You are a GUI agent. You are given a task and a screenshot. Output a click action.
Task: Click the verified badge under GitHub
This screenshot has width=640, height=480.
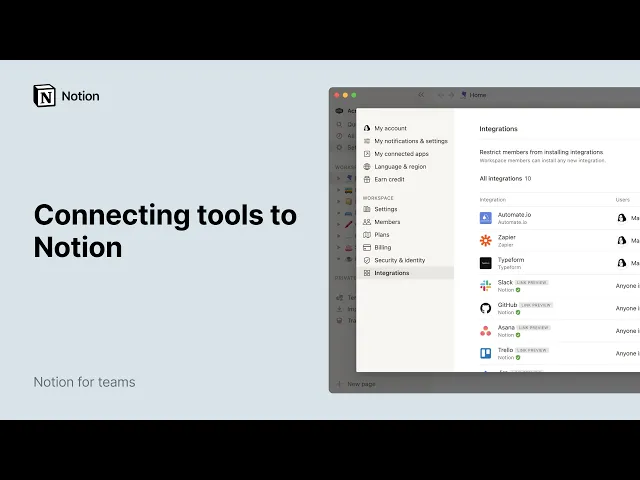point(518,312)
